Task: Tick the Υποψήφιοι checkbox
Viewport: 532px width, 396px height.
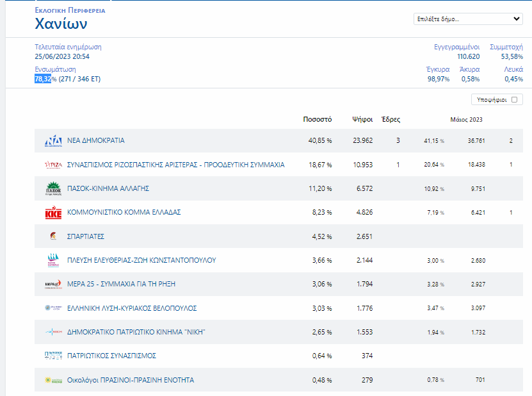Action: (x=514, y=99)
